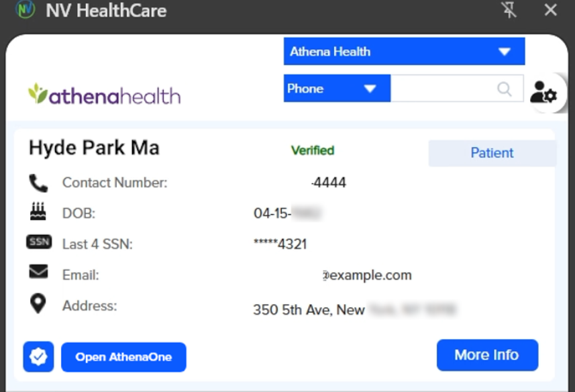Open AthenaOne button
Image resolution: width=575 pixels, height=392 pixels.
[x=123, y=357]
